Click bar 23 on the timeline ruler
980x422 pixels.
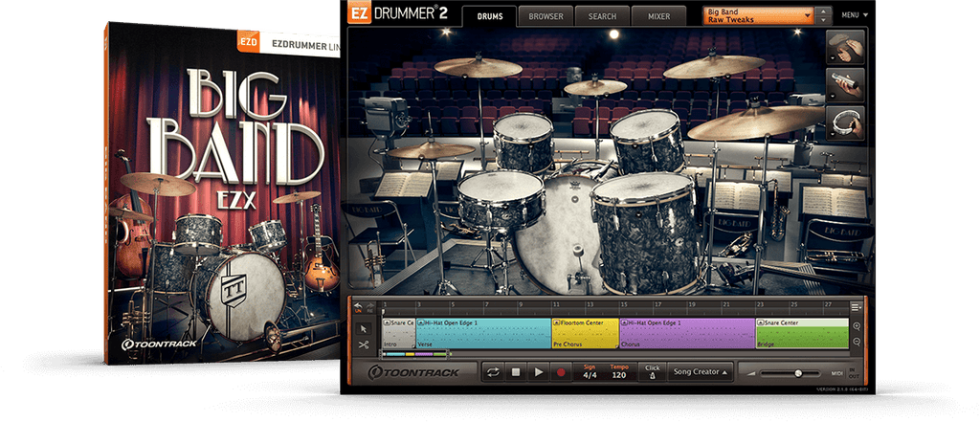pyautogui.click(x=759, y=304)
